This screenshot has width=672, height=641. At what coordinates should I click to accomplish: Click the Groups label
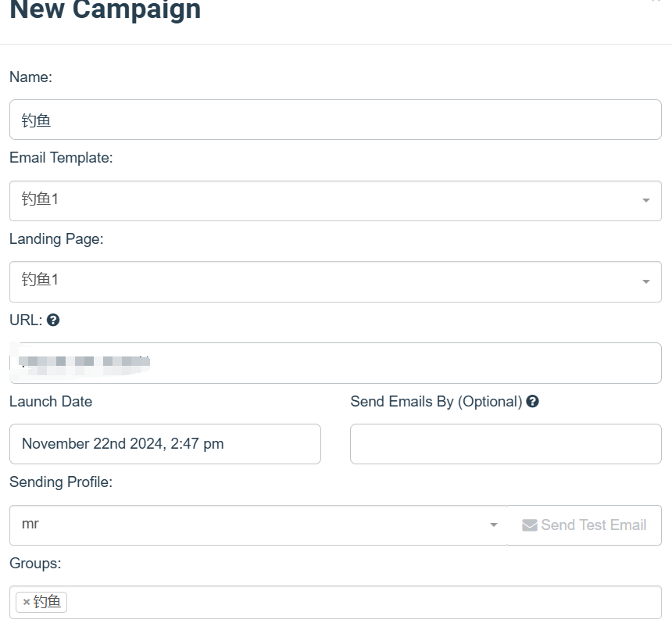click(x=35, y=563)
